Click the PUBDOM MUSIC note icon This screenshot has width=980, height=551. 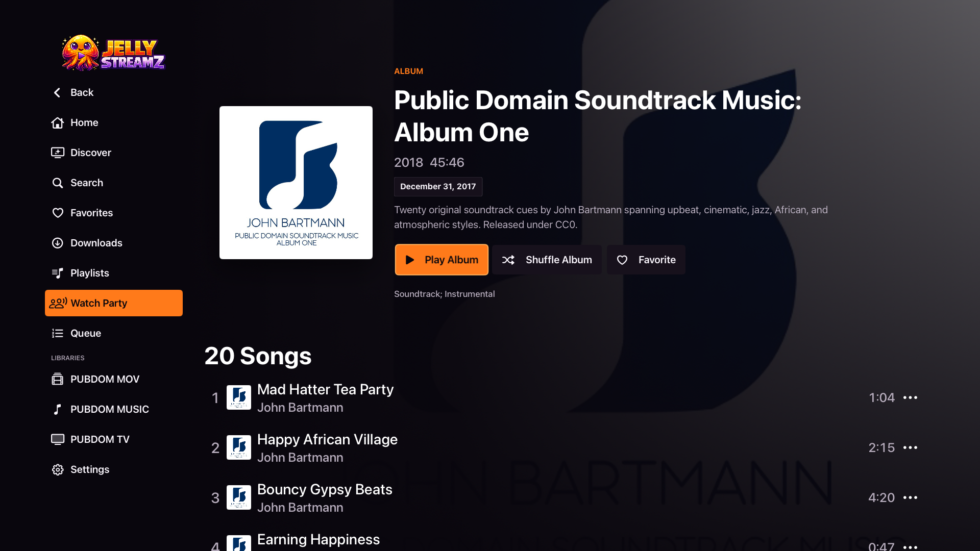pyautogui.click(x=58, y=409)
